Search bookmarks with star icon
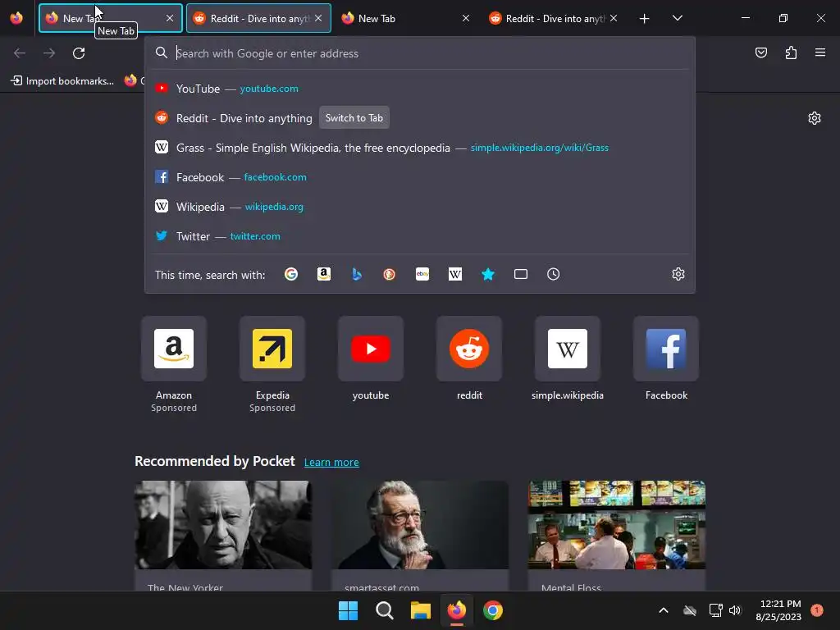840x630 pixels. [x=487, y=274]
